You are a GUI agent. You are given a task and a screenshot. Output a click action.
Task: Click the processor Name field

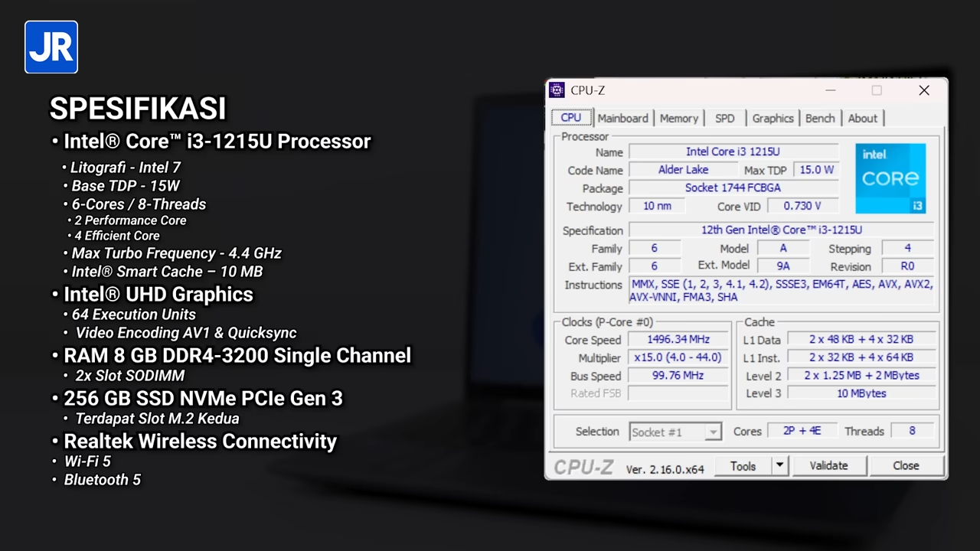click(x=733, y=152)
